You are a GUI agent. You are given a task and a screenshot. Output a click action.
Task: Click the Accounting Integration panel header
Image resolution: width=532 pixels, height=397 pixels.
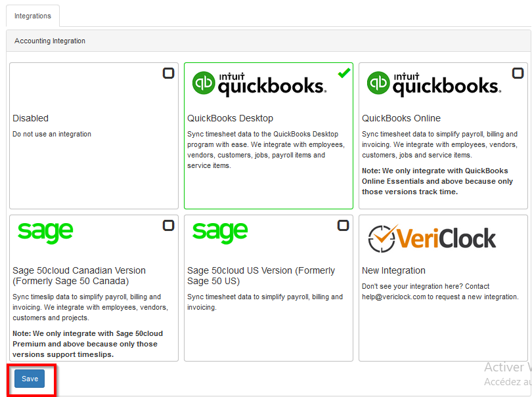[269, 41]
